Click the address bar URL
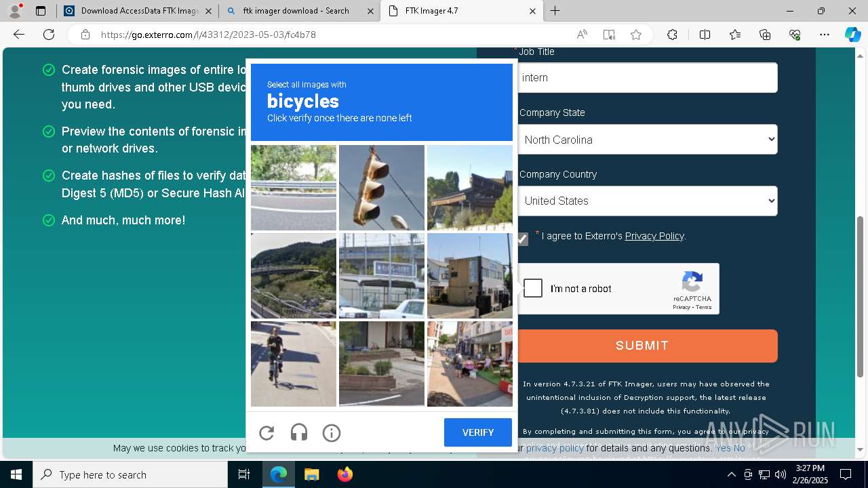The image size is (868, 488). [x=208, y=35]
